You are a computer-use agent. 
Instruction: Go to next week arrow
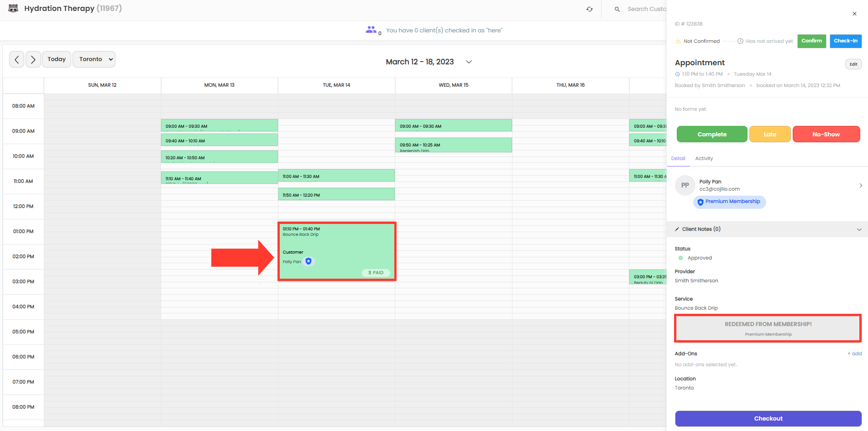pos(33,59)
